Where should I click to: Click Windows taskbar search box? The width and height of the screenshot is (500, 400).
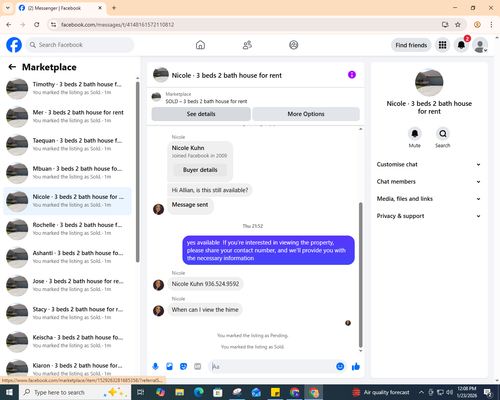[75, 392]
